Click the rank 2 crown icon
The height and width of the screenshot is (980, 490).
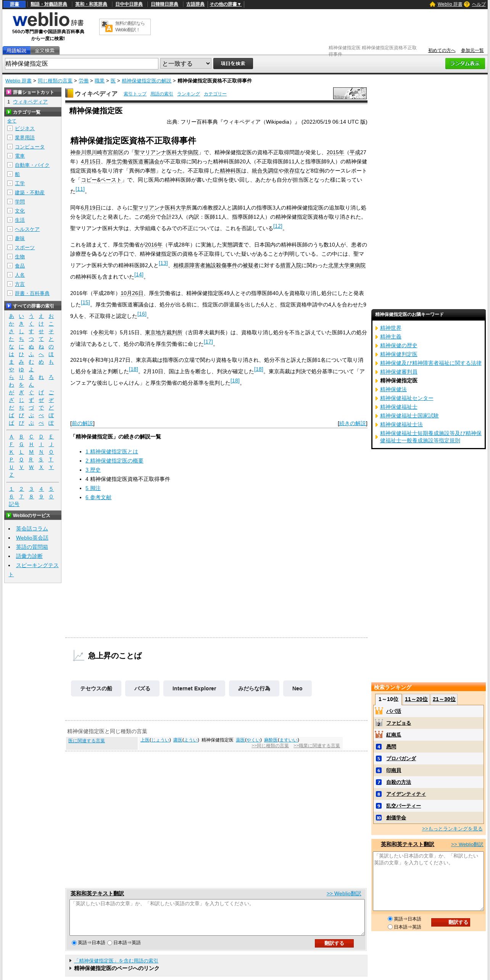[x=379, y=723]
